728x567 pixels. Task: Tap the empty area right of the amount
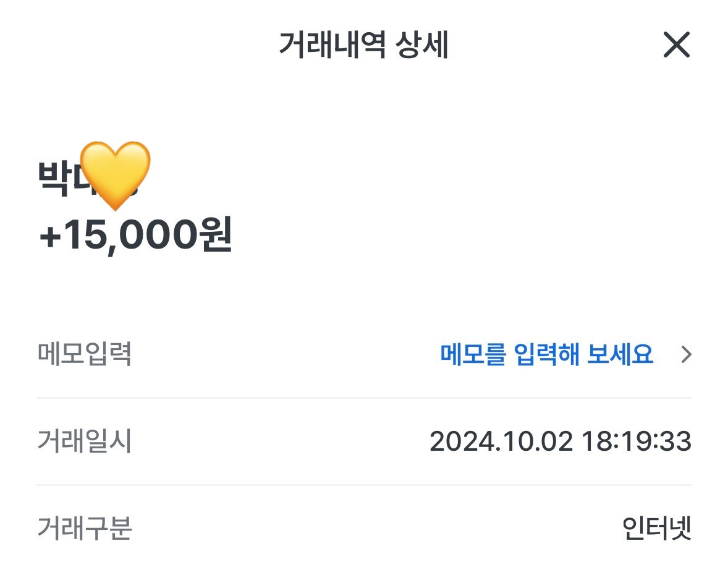[x=464, y=235]
